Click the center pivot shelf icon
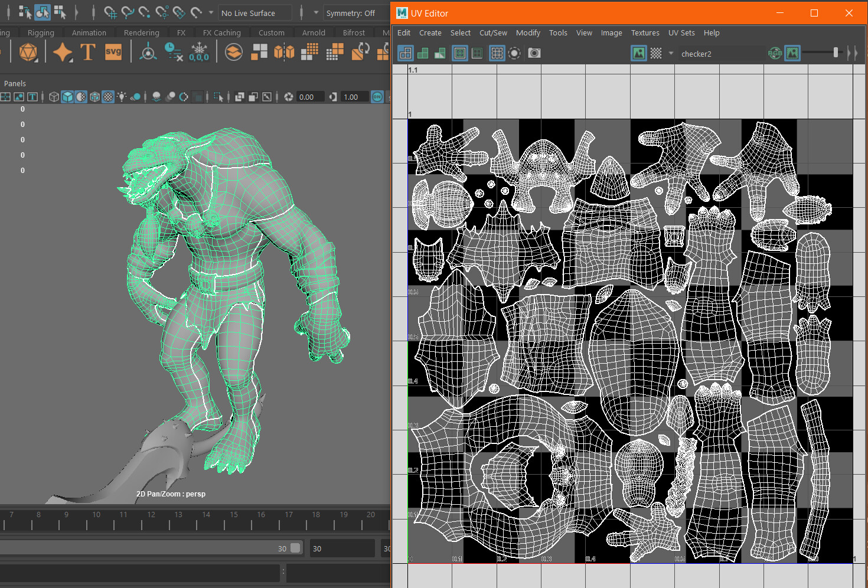The width and height of the screenshot is (868, 588). point(148,53)
